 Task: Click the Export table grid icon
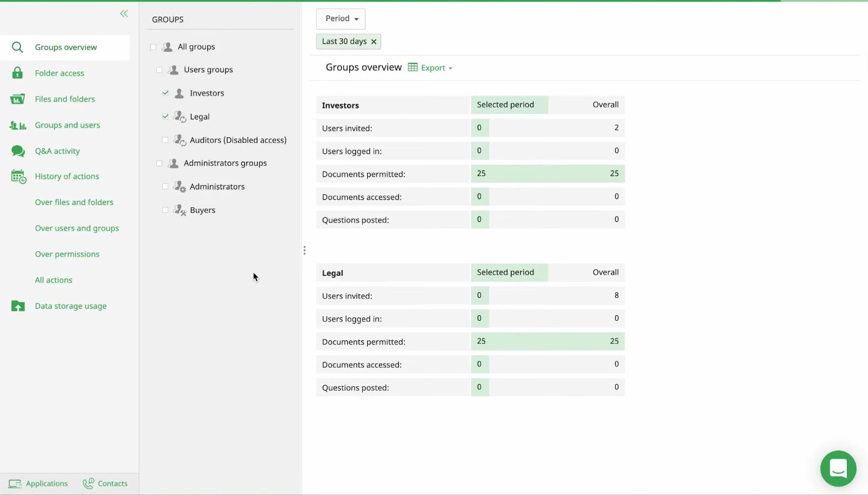click(x=413, y=67)
